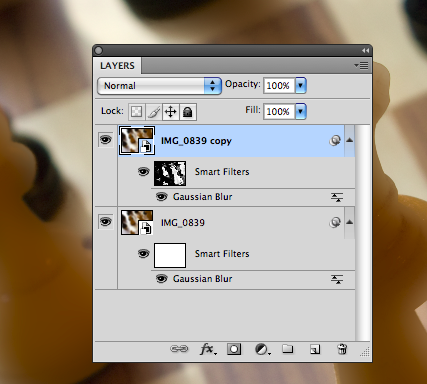The height and width of the screenshot is (384, 427).
Task: Add a layer mask
Action: [x=234, y=349]
